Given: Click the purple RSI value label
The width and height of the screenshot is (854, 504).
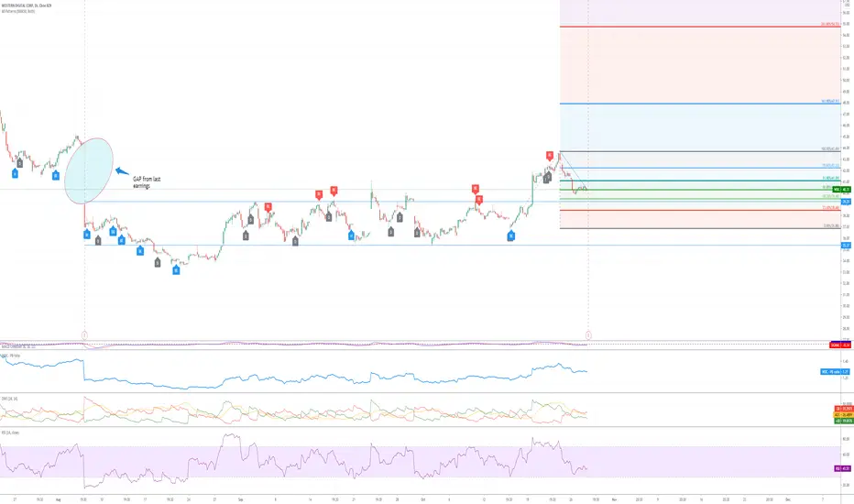Looking at the screenshot, I should [843, 468].
